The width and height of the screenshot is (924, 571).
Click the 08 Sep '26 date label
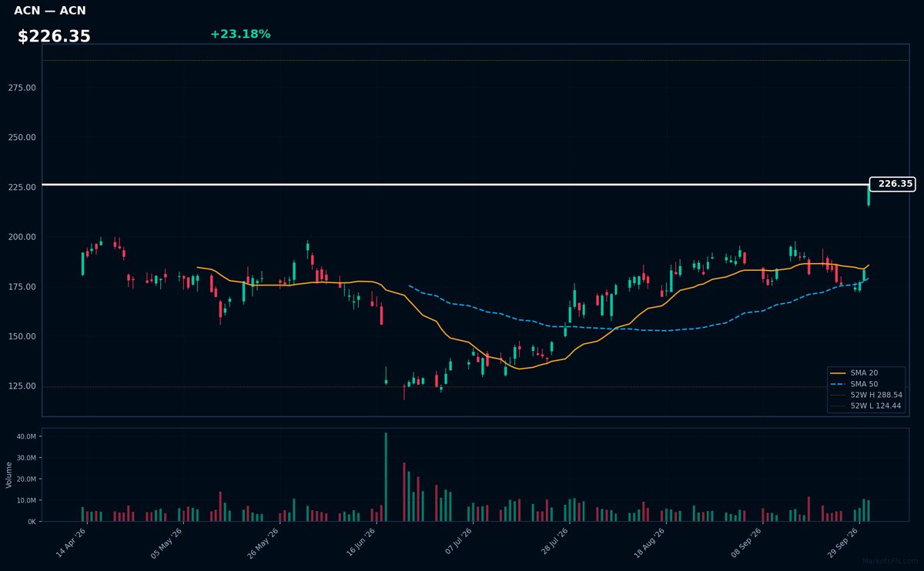(x=747, y=542)
